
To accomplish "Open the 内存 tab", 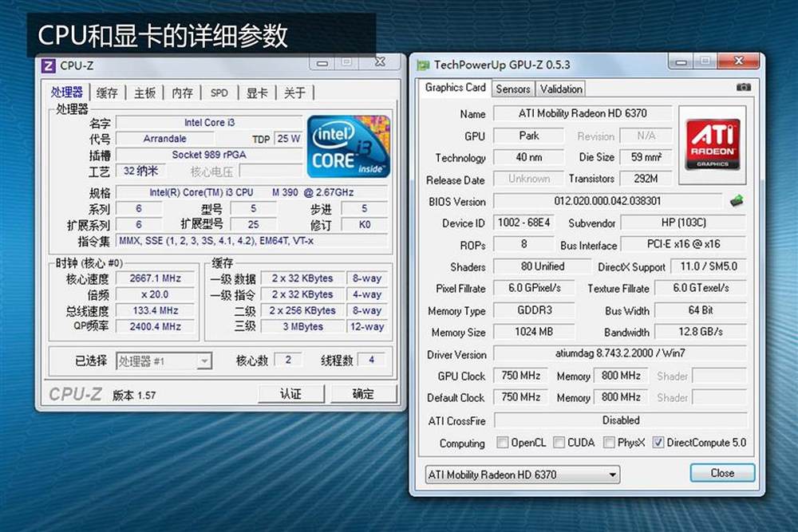I will tap(182, 93).
